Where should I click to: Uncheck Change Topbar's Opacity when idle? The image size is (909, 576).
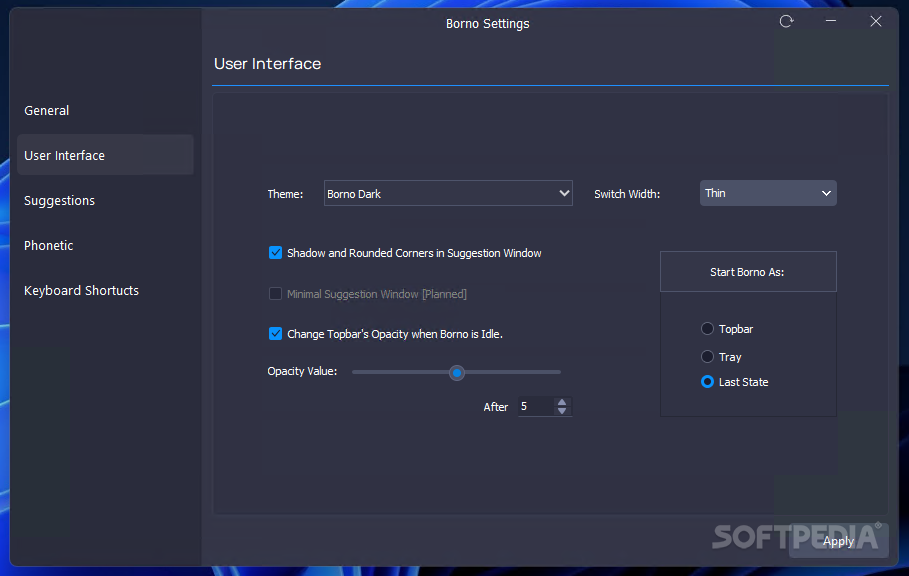(275, 334)
